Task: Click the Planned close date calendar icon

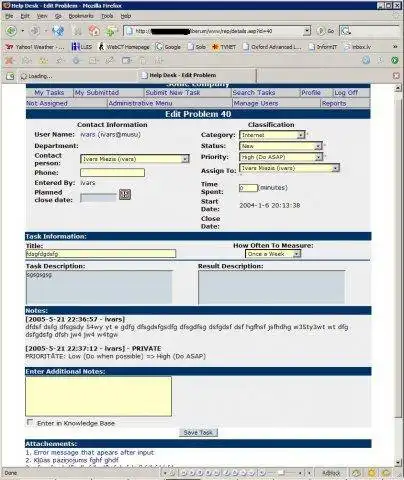Action: click(125, 194)
